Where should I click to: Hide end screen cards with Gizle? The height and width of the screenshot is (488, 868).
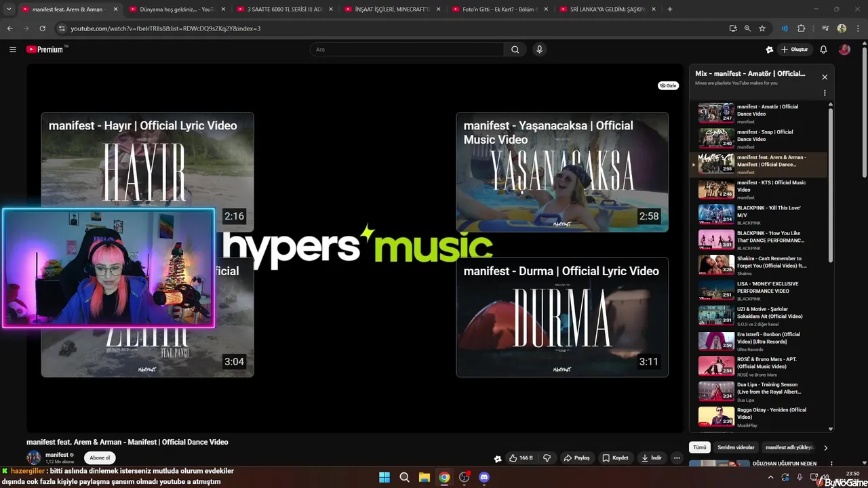click(x=668, y=85)
